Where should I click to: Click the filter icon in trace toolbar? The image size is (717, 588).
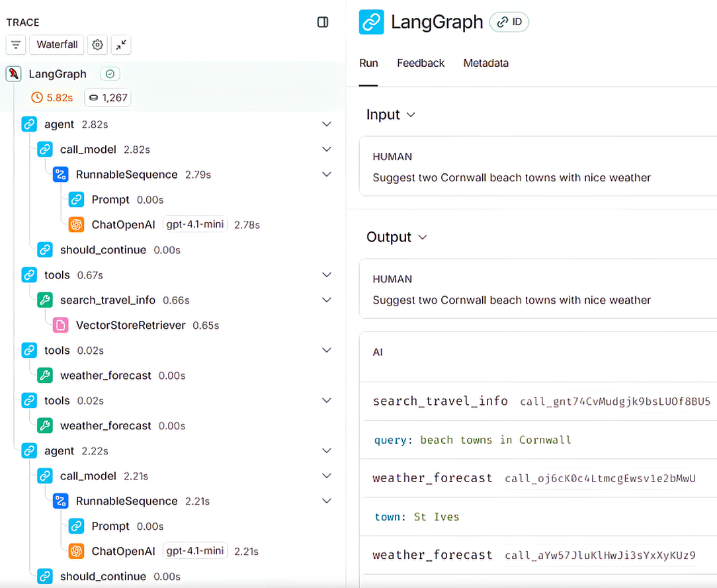pyautogui.click(x=16, y=45)
